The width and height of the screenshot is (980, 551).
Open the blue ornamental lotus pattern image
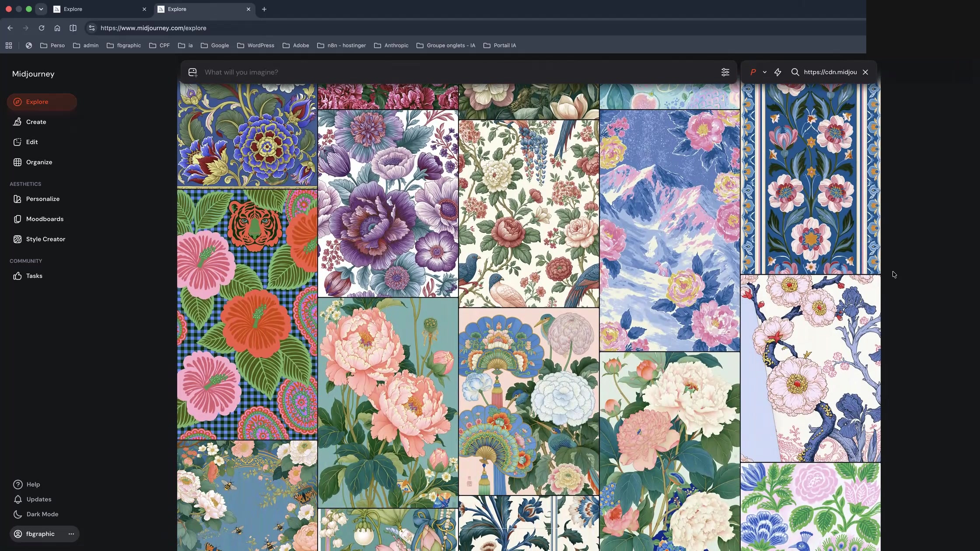[x=247, y=135]
